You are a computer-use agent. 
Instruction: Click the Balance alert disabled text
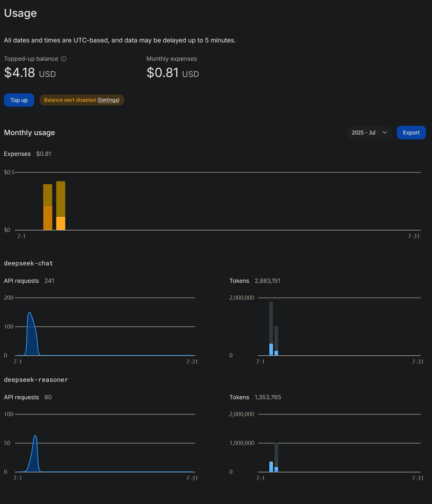[70, 100]
